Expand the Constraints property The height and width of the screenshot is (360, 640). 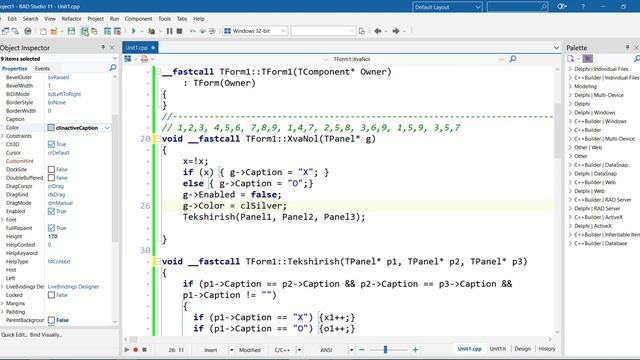point(2,136)
